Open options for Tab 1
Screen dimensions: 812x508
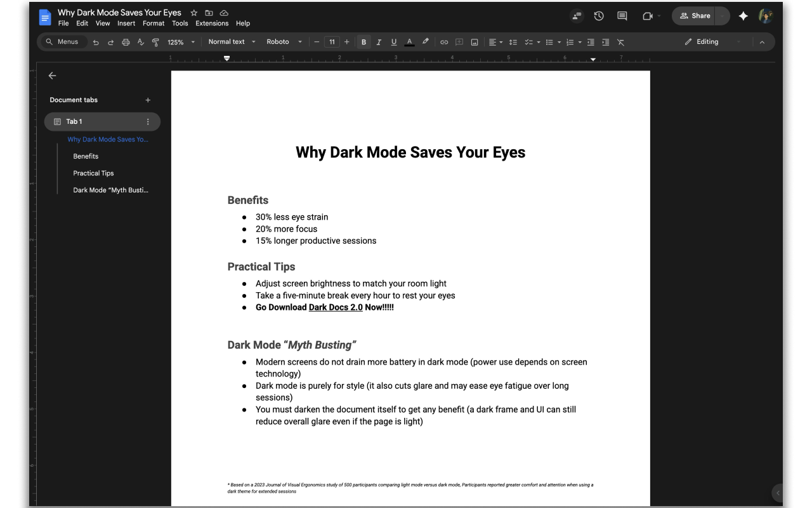[148, 121]
